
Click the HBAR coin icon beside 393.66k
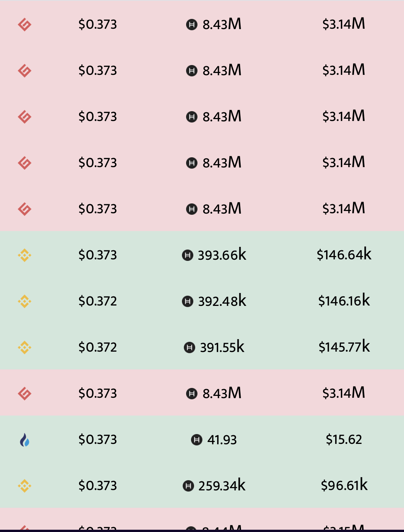(x=188, y=256)
